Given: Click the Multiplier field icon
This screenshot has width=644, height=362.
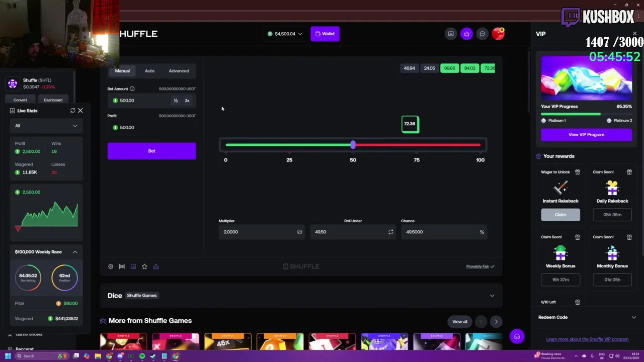Looking at the screenshot, I should [x=299, y=232].
